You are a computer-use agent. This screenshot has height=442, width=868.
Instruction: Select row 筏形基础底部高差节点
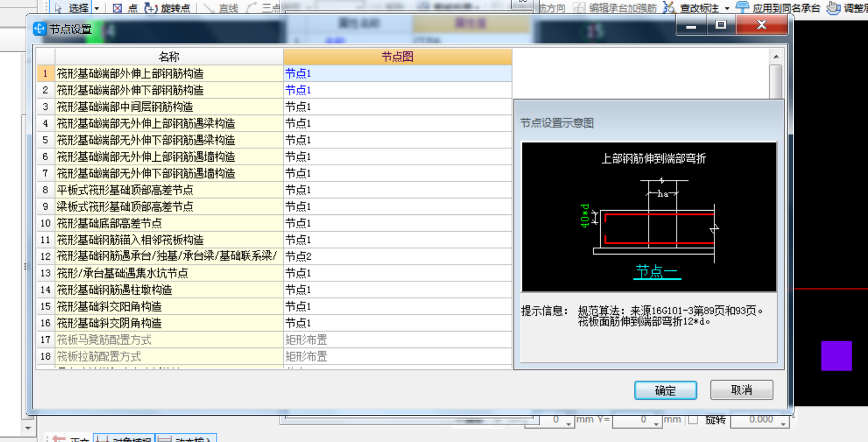point(169,223)
